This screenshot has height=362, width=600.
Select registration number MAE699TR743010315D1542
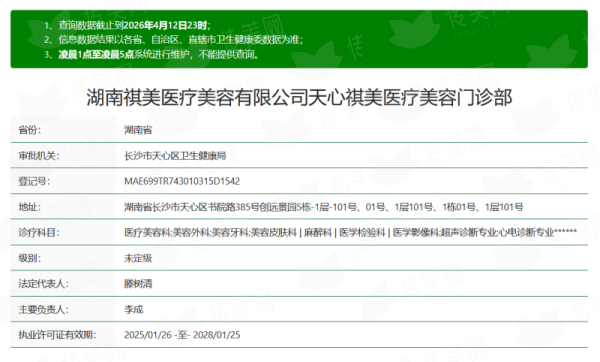click(182, 181)
